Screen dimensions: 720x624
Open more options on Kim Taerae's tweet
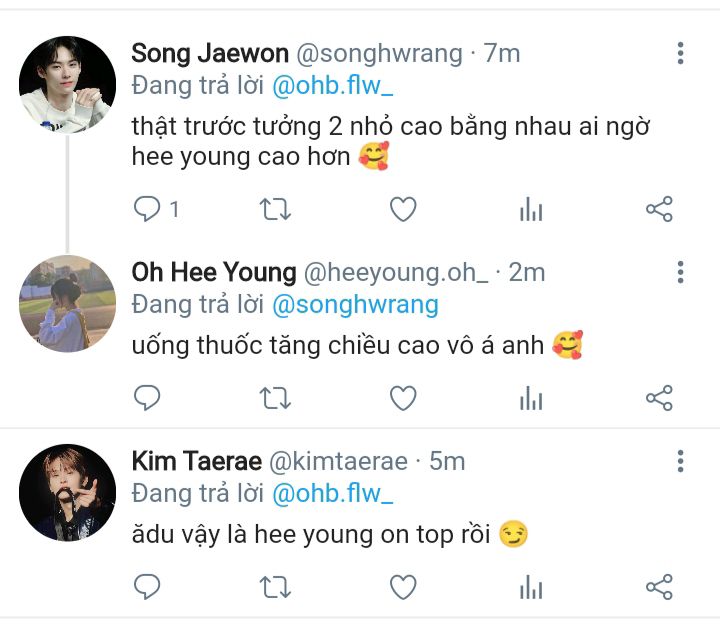click(680, 461)
